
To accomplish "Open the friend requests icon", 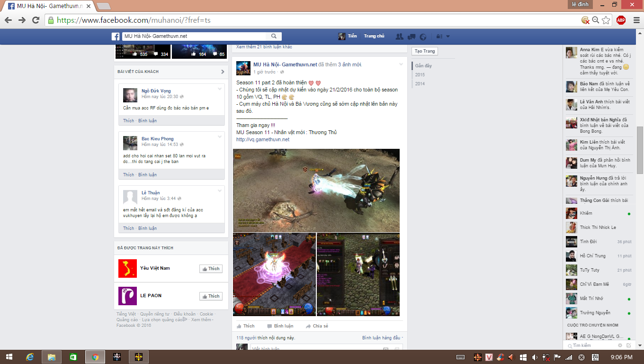I will pos(399,36).
